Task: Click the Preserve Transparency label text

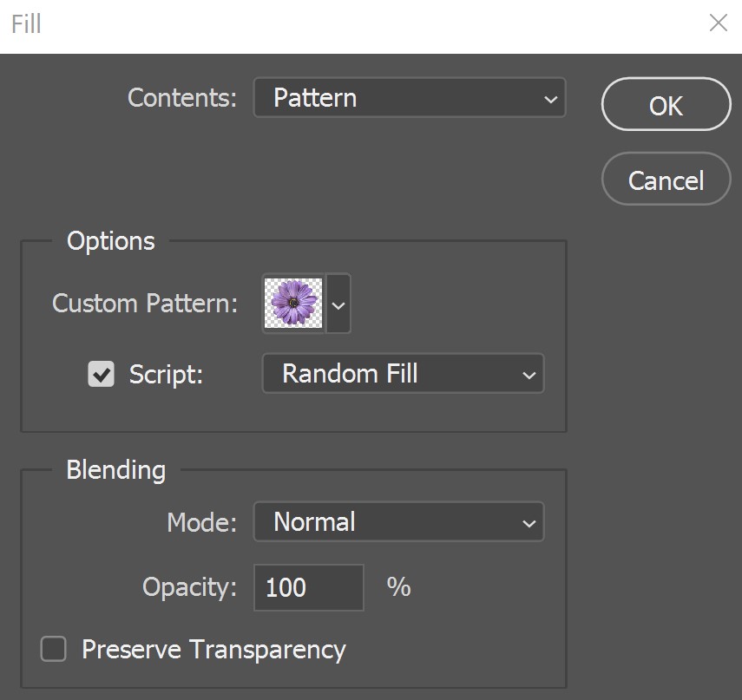Action: pyautogui.click(x=213, y=650)
